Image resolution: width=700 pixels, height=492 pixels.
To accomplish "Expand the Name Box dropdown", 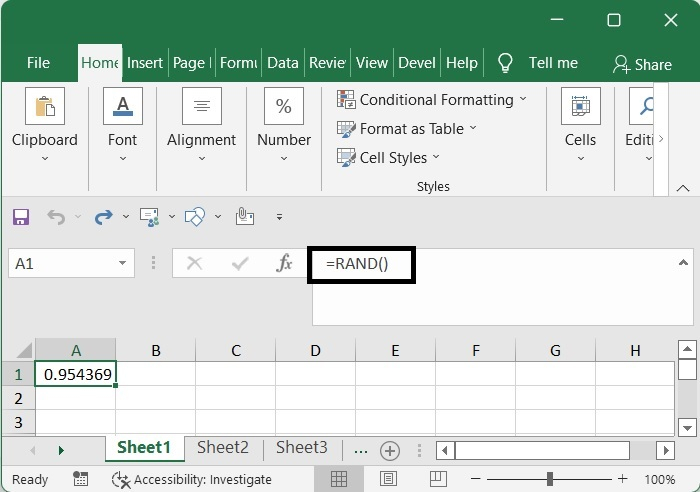I will point(123,263).
